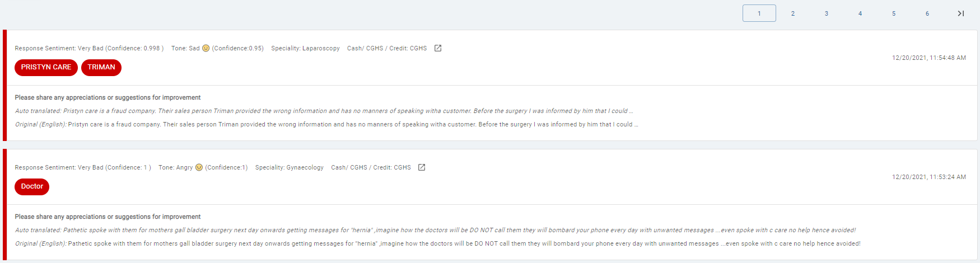This screenshot has width=980, height=263.
Task: Open external link icon for Gynaecology response
Action: coord(422,167)
